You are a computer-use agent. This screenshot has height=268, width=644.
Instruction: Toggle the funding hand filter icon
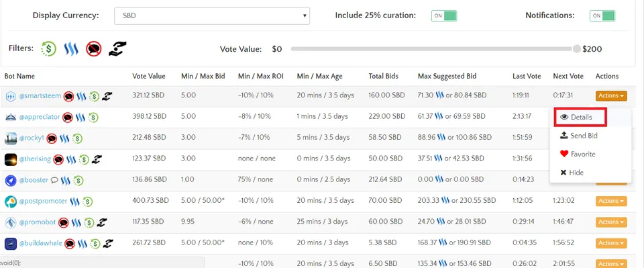click(x=117, y=49)
